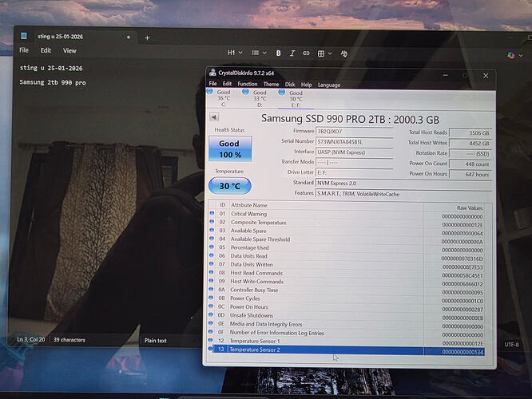Select the D: drive at 33 °C

259,97
